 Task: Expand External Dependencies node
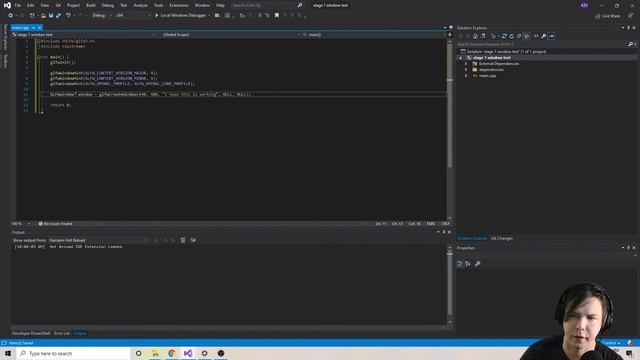coord(466,64)
